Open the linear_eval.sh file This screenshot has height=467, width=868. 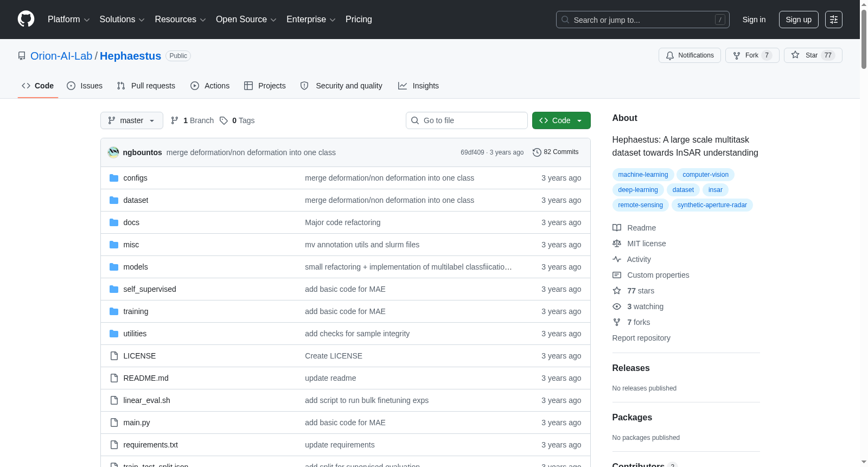pyautogui.click(x=146, y=400)
